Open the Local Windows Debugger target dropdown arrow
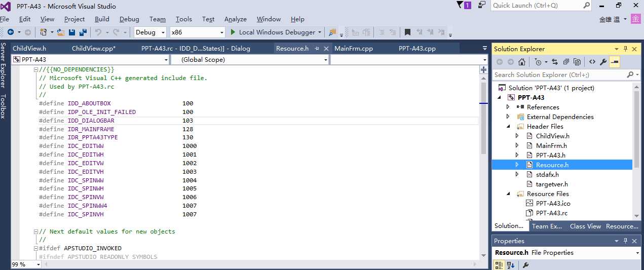 coord(320,32)
